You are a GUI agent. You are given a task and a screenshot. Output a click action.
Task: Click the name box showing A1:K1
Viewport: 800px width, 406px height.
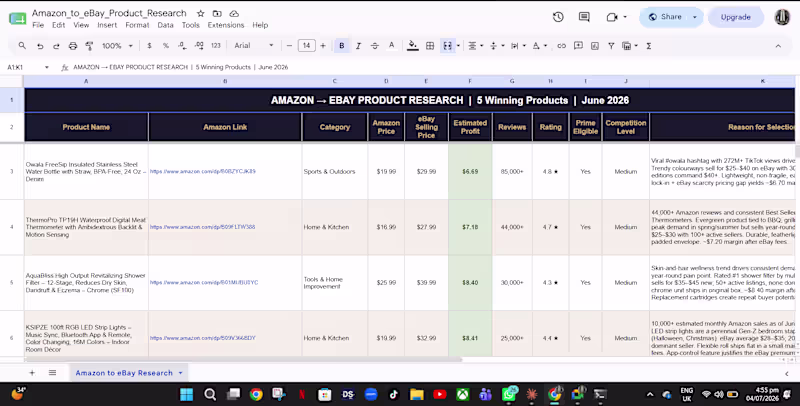pos(28,67)
